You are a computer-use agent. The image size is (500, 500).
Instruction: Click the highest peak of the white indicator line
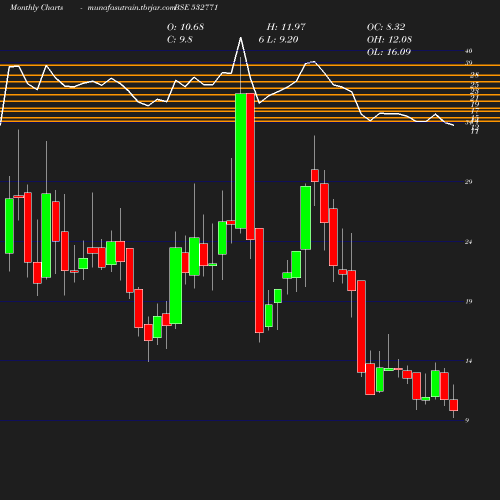[241, 38]
